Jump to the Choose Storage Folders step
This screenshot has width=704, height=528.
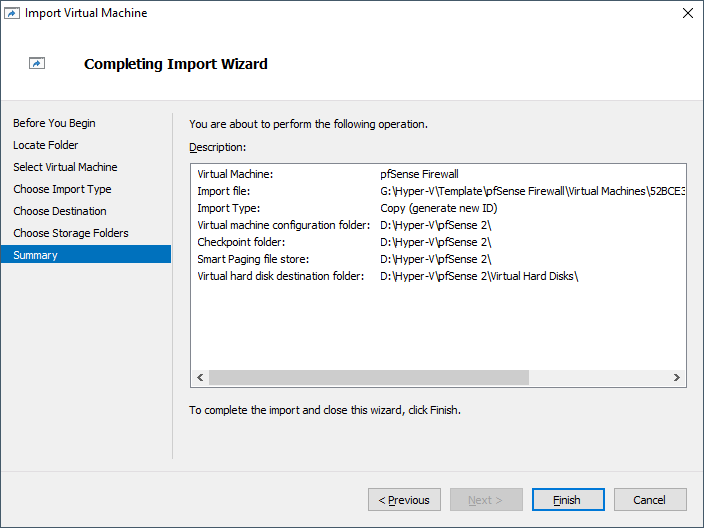pyautogui.click(x=70, y=233)
